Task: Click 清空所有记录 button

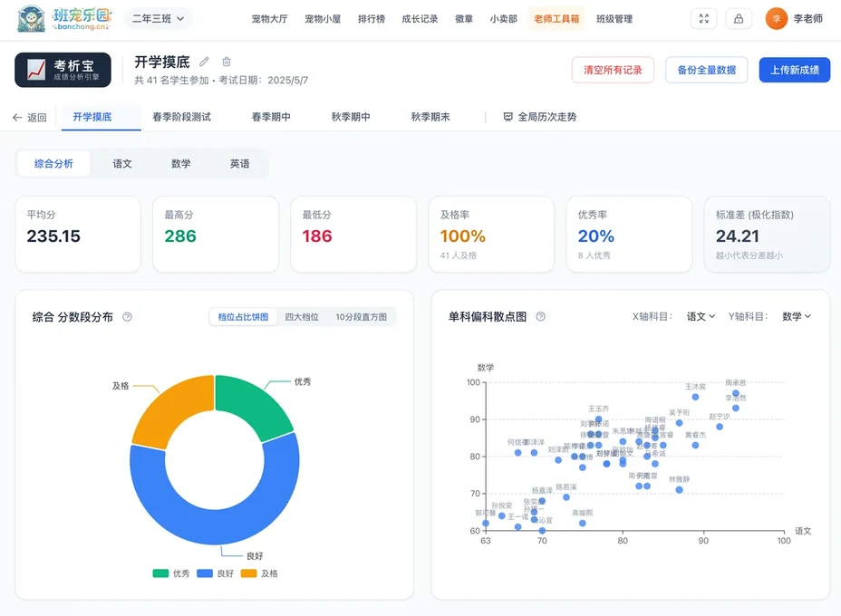Action: pos(613,70)
